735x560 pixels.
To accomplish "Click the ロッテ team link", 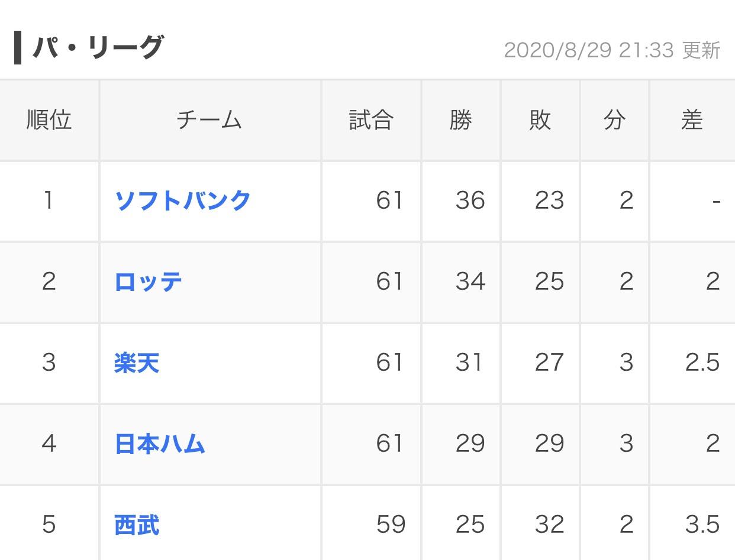I will (148, 281).
